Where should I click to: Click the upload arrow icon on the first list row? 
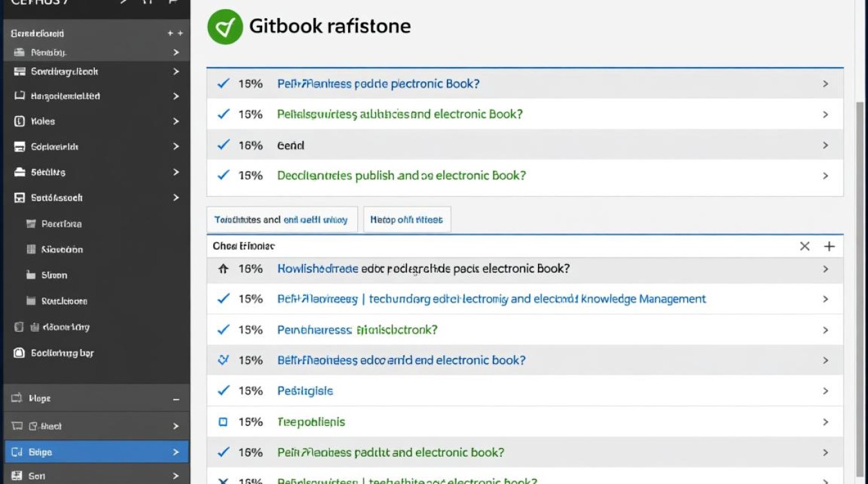223,268
